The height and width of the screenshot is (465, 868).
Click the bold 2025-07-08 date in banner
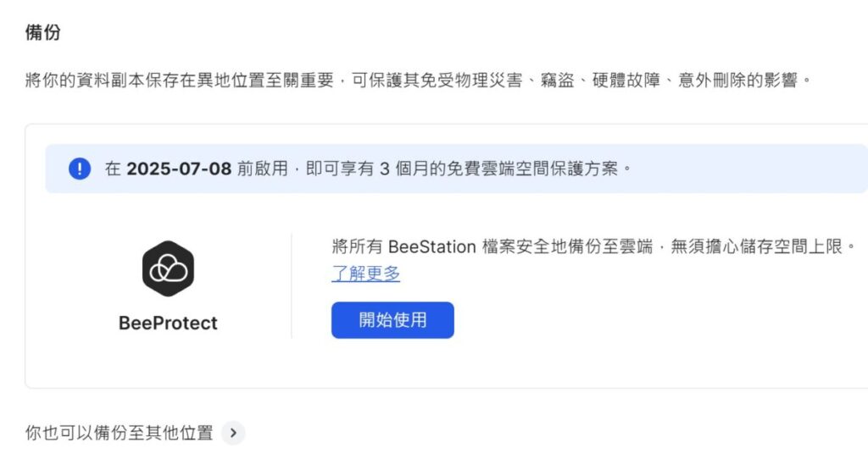179,169
